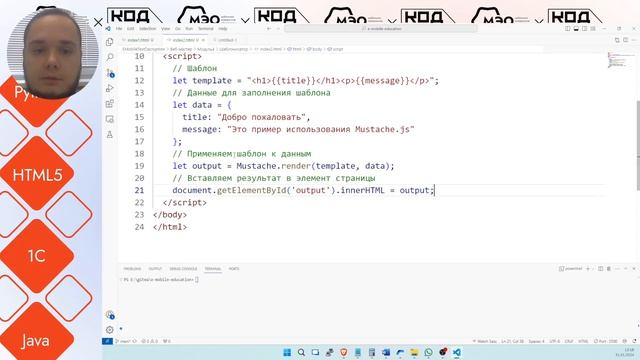Open the Explorer view in activity bar
Viewport: 640px width, 360px height.
click(x=109, y=42)
